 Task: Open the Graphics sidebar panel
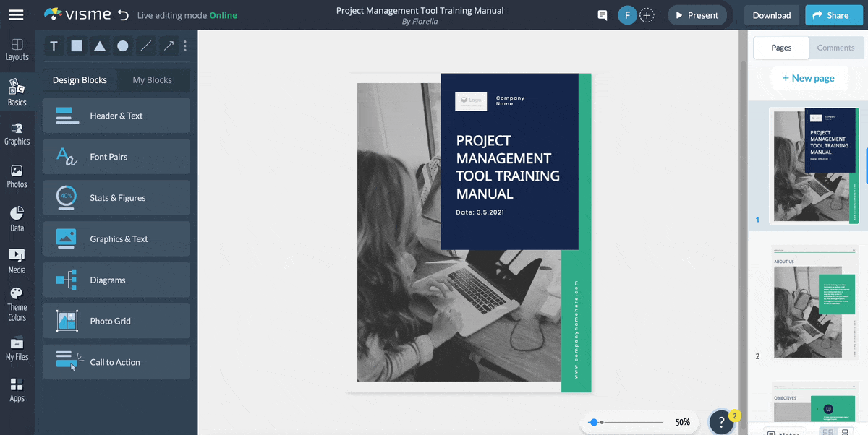click(17, 134)
